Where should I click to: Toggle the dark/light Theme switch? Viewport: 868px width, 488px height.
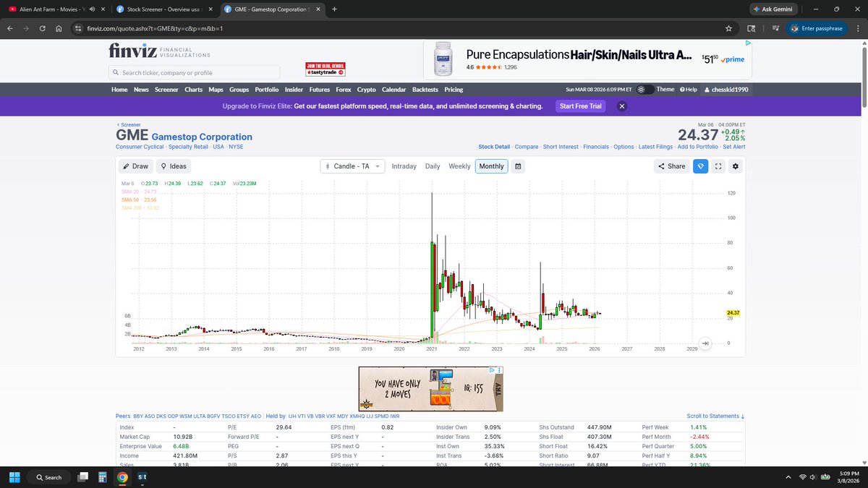pos(645,90)
